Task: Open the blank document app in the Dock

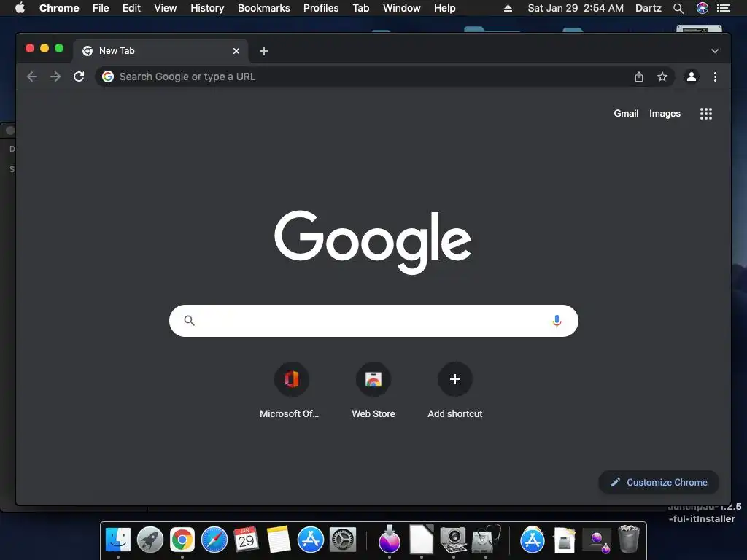Action: pyautogui.click(x=422, y=540)
